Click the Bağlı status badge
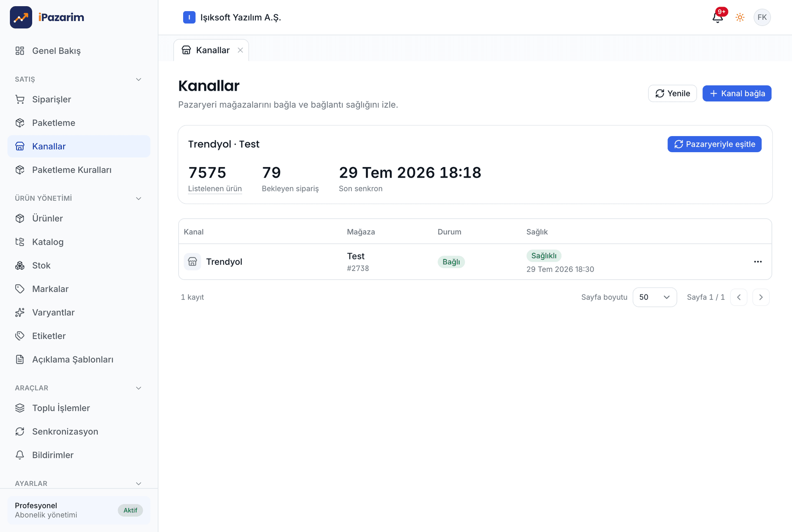This screenshot has height=532, width=792. click(x=451, y=262)
